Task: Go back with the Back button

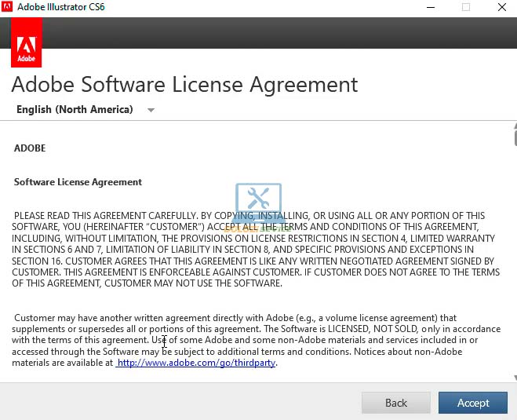Action: pos(396,403)
